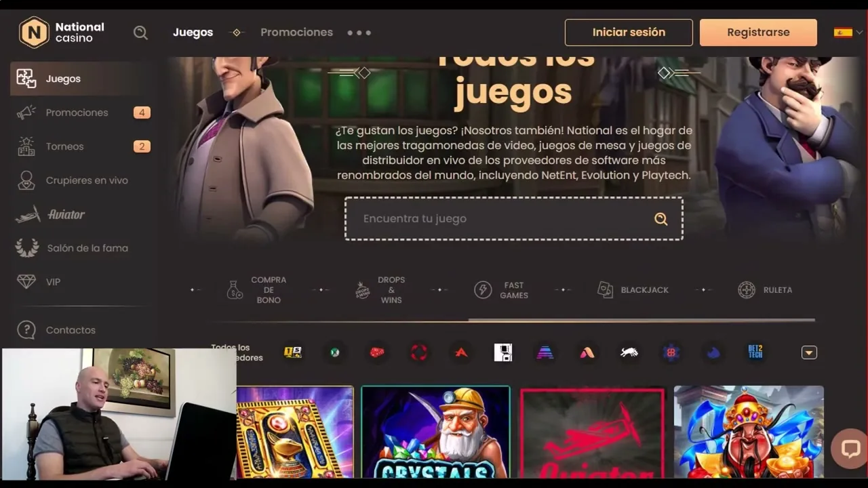
Task: Select the blue blob provider icon
Action: tap(713, 352)
